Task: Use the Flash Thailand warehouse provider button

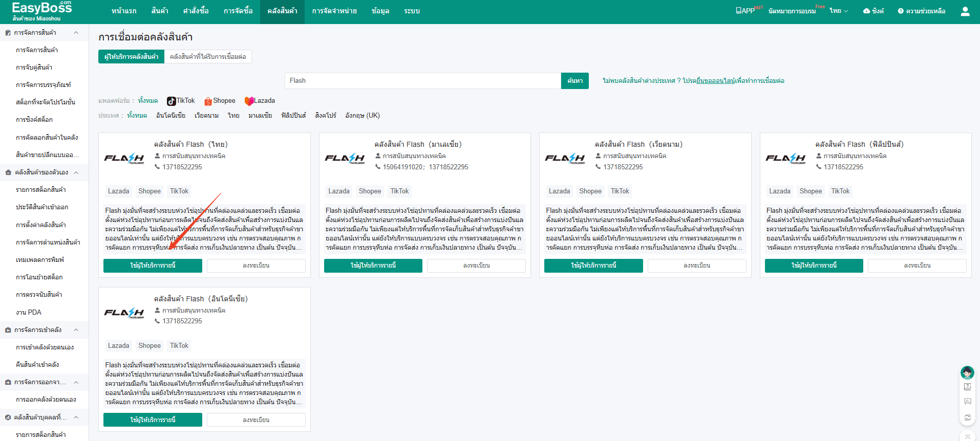Action: (x=153, y=266)
